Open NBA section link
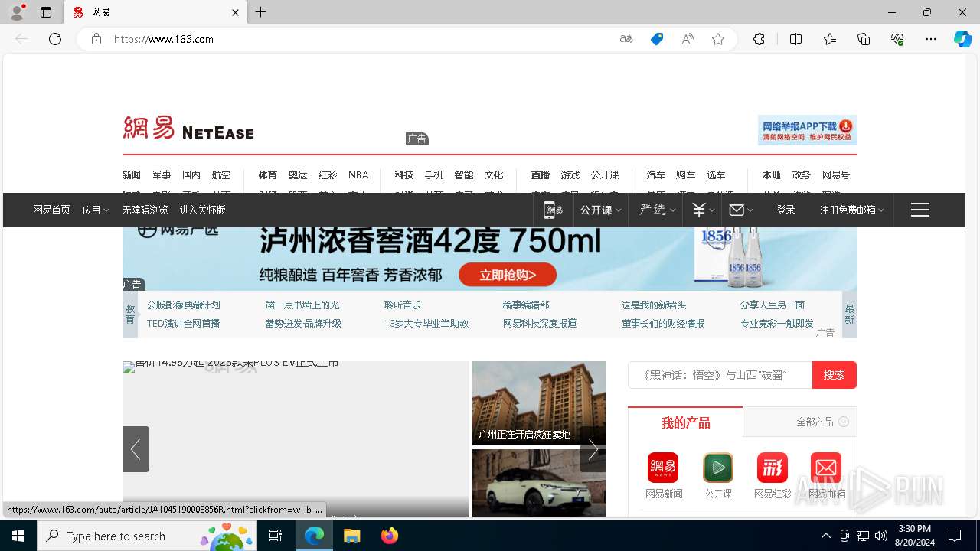Viewport: 980px width, 551px height. [x=358, y=175]
